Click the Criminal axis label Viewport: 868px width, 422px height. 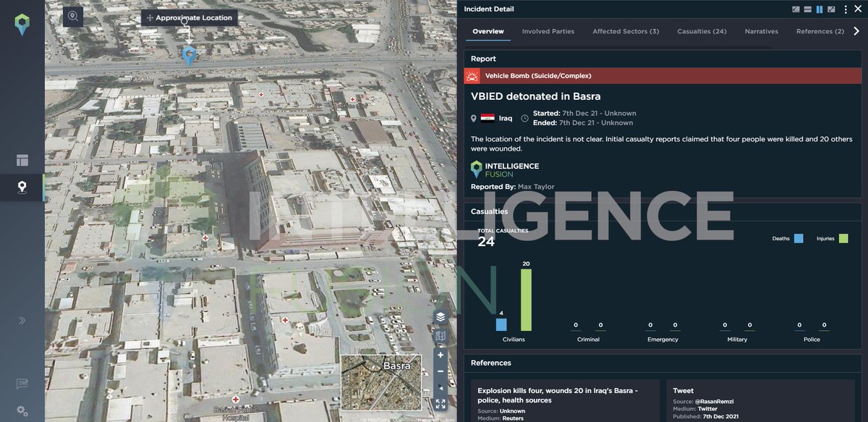click(x=588, y=339)
